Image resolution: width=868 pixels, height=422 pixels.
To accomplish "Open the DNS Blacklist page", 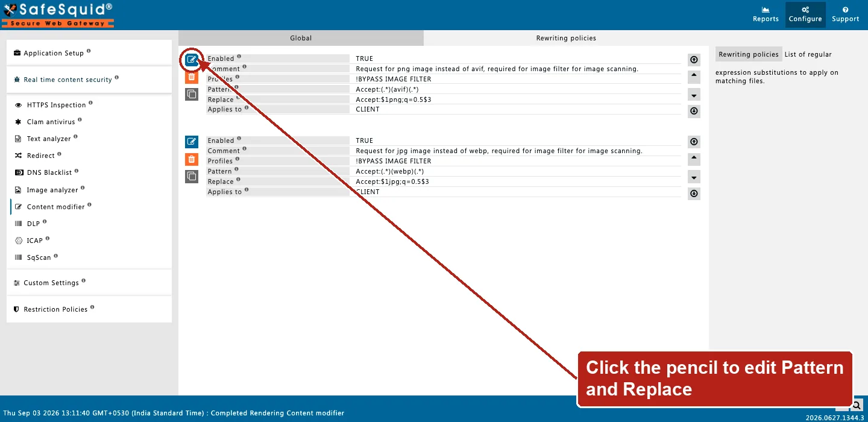I will click(x=49, y=172).
